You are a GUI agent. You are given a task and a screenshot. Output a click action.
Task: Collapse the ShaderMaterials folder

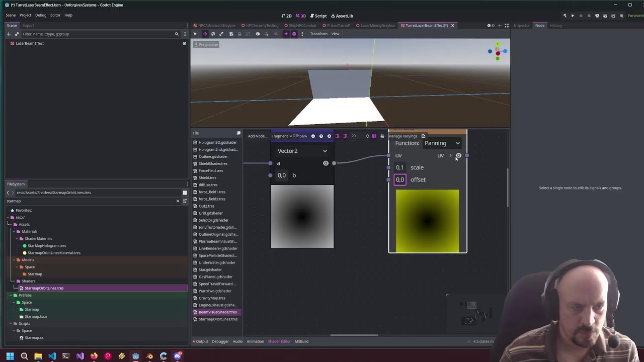17,238
